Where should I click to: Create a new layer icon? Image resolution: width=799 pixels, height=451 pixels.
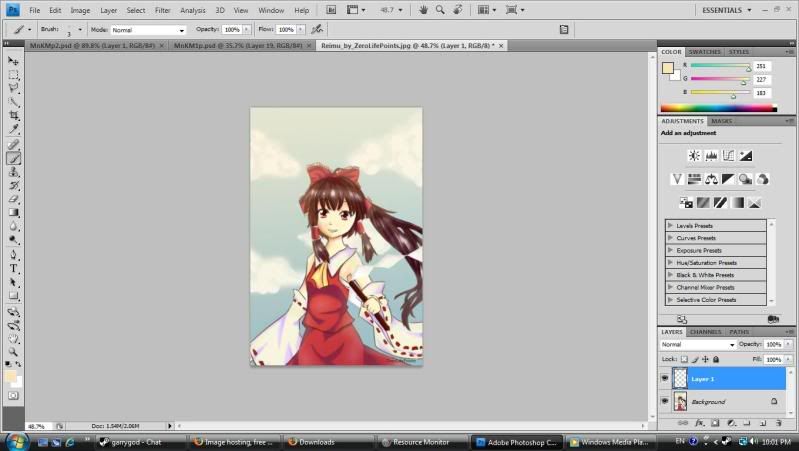(763, 423)
